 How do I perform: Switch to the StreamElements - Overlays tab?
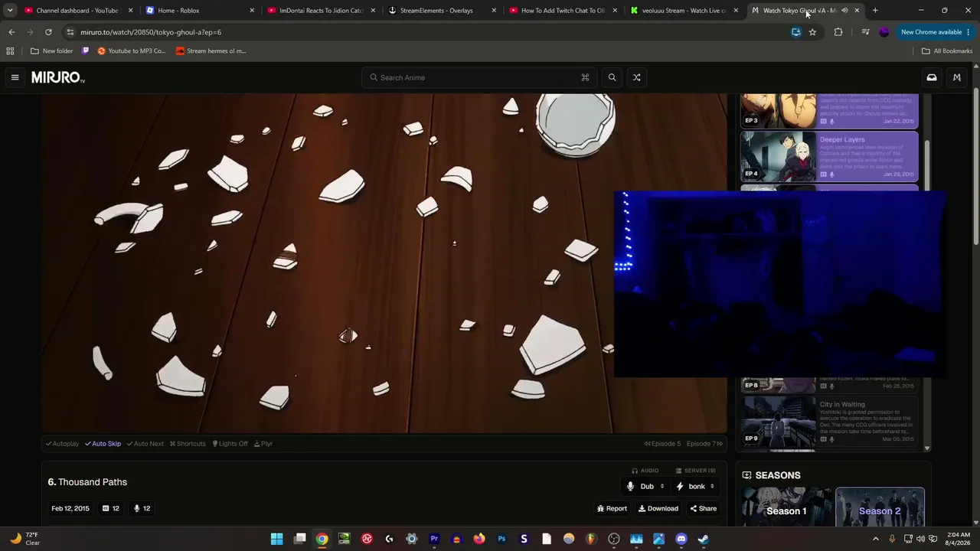442,11
